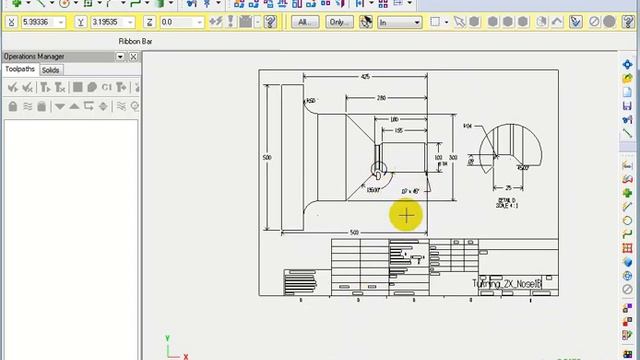Click the 425 dimension in drawing
Screen dimensions: 640x360
[x=365, y=76]
